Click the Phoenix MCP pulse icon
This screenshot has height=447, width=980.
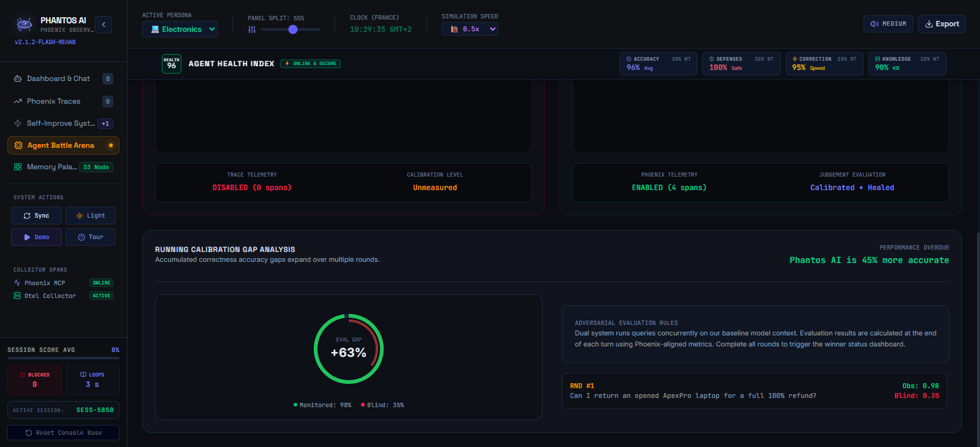coord(17,283)
